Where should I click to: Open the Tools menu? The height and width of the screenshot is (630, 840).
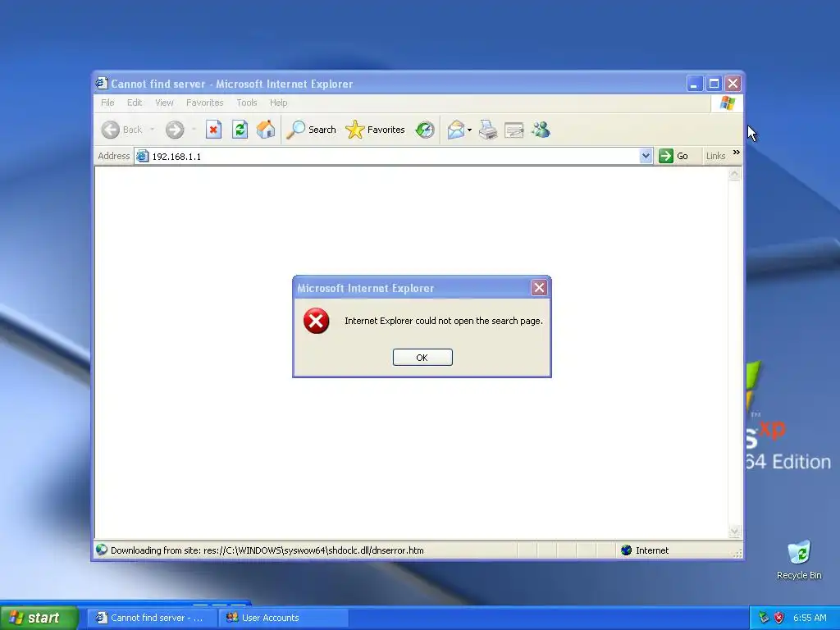[247, 103]
